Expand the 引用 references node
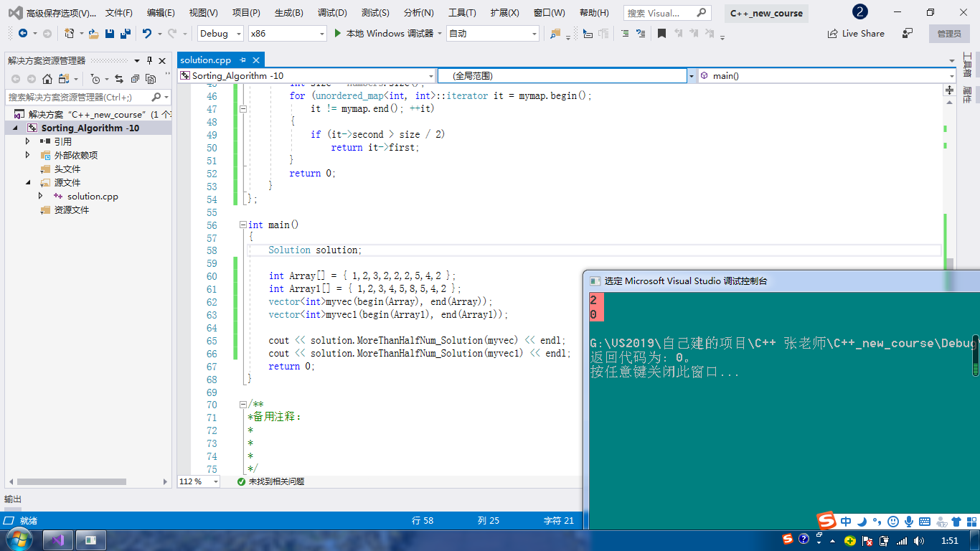980x551 pixels. 28,141
